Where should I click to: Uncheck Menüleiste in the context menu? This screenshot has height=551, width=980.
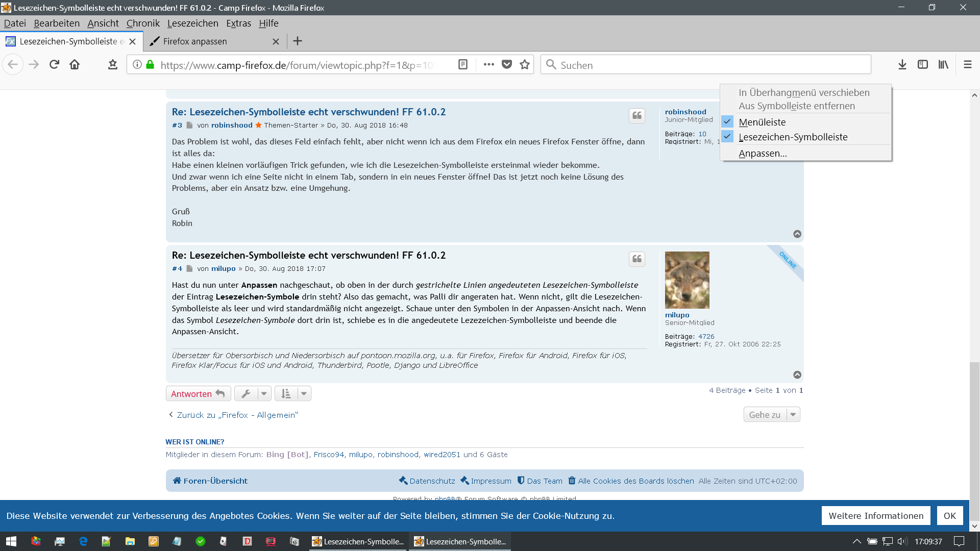point(762,122)
